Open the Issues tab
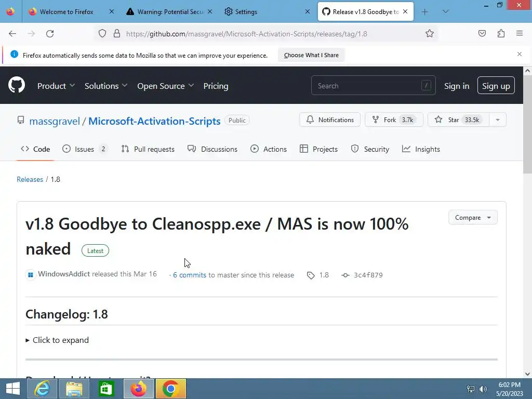 [85, 149]
